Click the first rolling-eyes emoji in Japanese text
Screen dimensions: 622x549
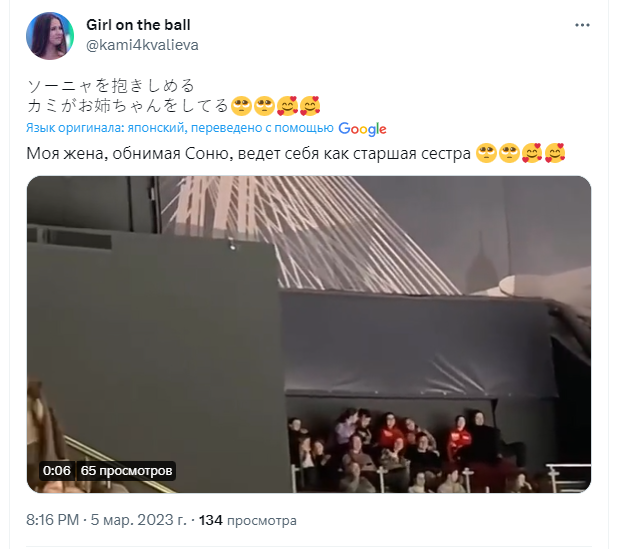pos(241,106)
